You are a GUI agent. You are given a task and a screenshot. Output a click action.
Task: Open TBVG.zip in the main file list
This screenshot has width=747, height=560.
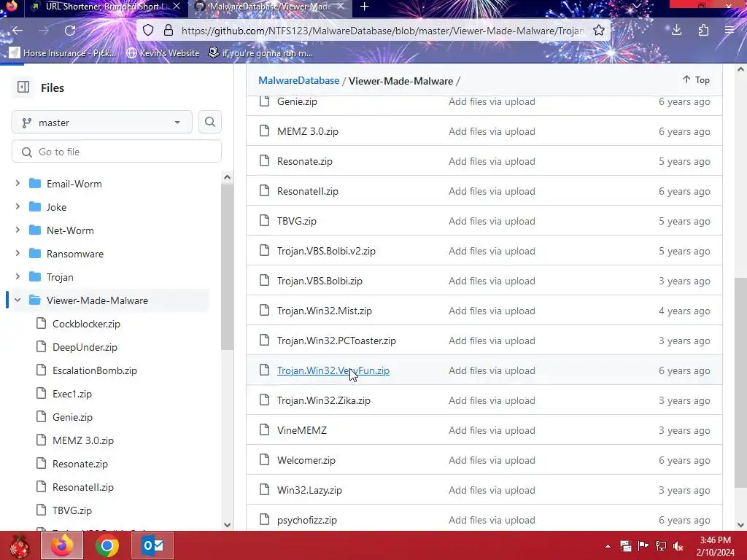(x=296, y=221)
